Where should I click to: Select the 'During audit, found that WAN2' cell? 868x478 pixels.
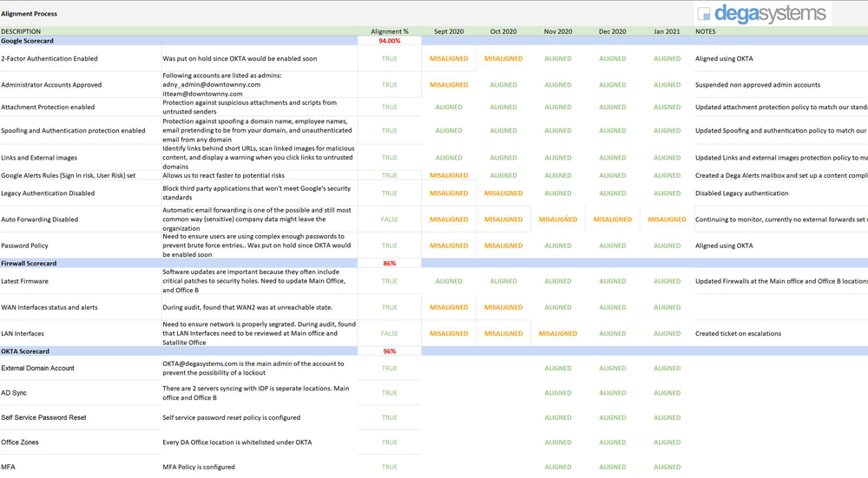259,308
